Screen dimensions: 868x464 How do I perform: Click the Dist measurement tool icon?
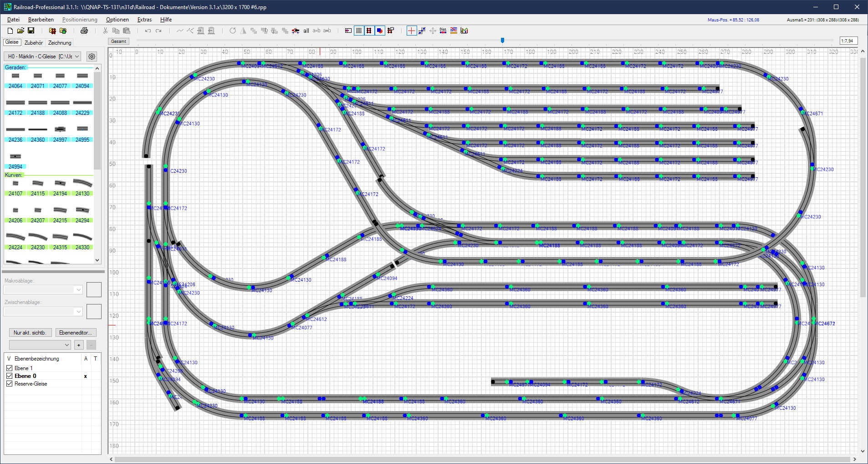click(x=443, y=31)
